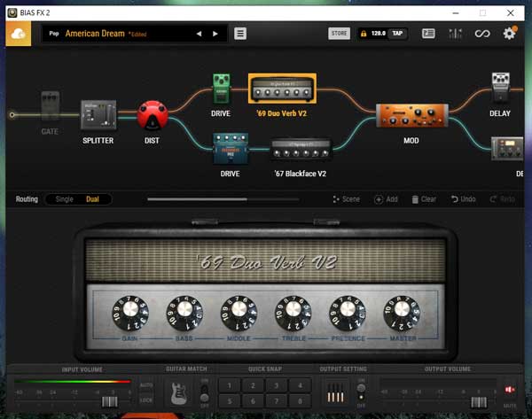Select the blue DRIVE pedal on bottom path
Screen dimensions: 532x419
point(231,149)
